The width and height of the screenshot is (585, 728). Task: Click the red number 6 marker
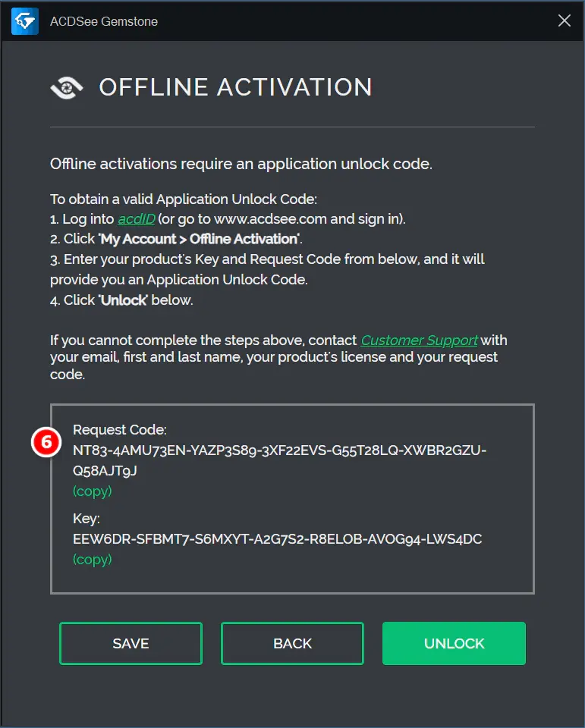tap(46, 442)
